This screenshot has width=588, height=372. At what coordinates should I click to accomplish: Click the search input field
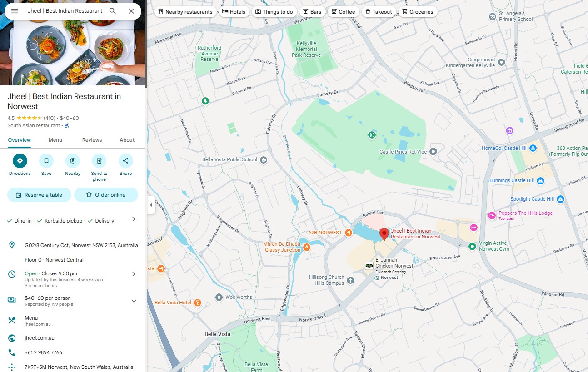pos(65,11)
